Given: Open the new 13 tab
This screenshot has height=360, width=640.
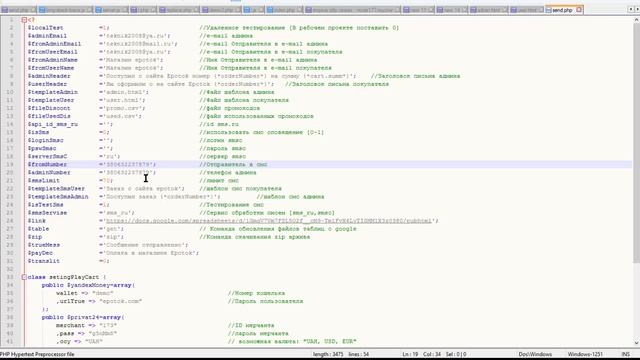Looking at the screenshot, I should (418, 10).
